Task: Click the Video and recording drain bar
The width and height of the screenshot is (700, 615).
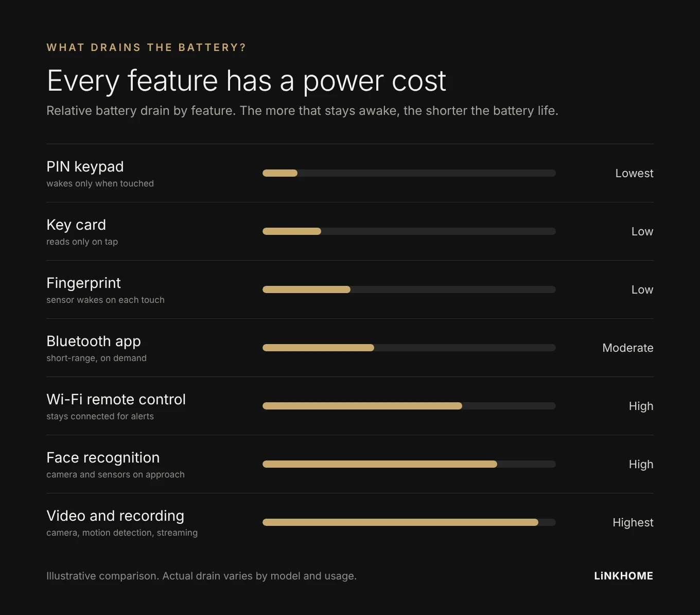Action: click(409, 522)
